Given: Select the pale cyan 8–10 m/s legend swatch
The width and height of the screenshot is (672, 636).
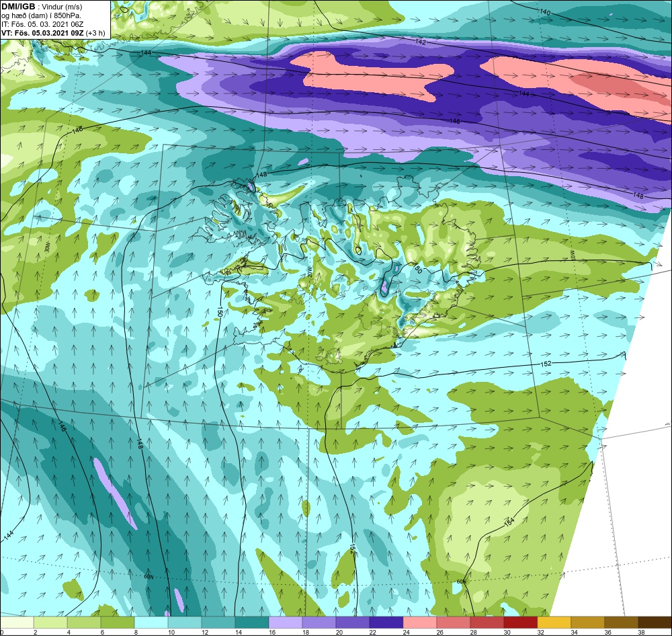Looking at the screenshot, I should [151, 623].
